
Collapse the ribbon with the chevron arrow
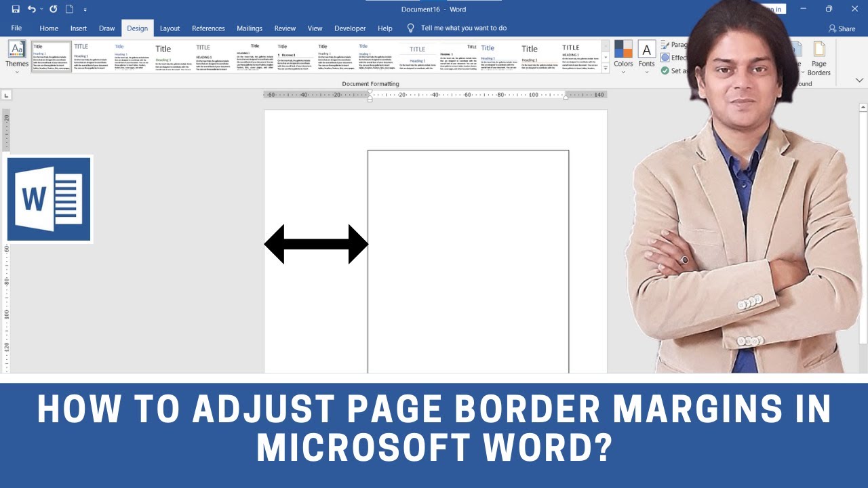(x=860, y=80)
